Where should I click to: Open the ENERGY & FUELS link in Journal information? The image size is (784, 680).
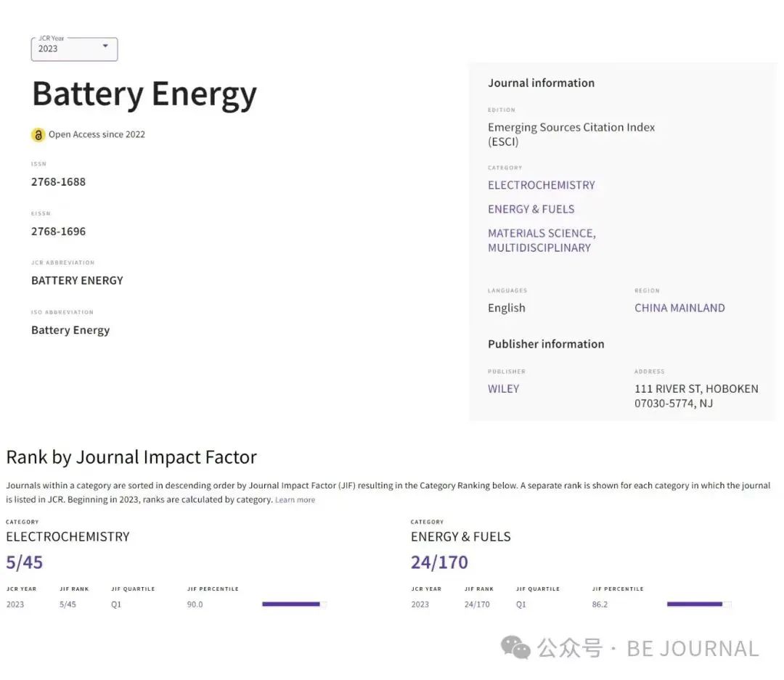click(x=531, y=209)
